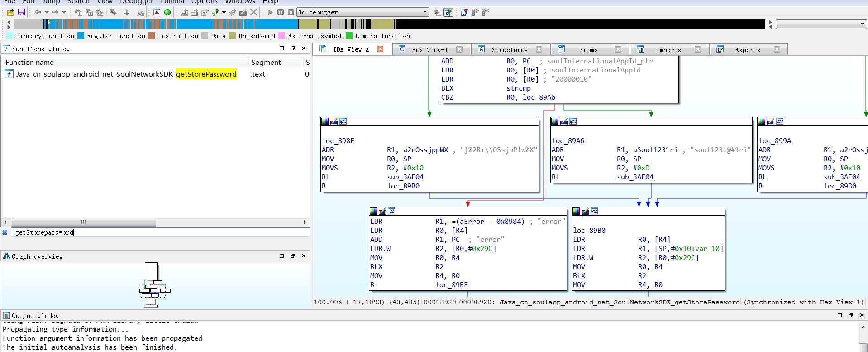Click the Open file toolbar icon
Screen dimensions: 868x352
[10, 12]
